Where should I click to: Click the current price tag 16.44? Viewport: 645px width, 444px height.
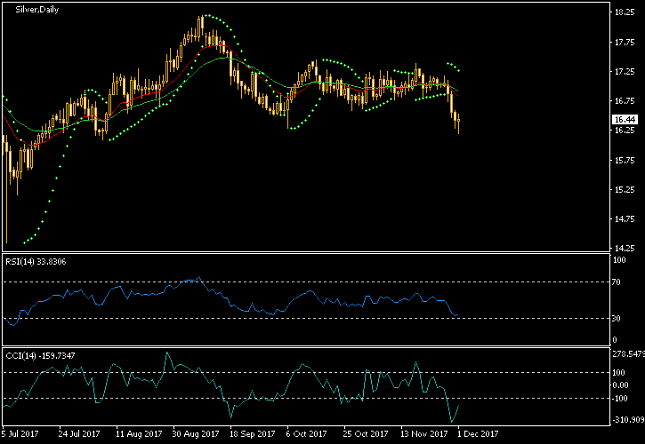click(624, 119)
